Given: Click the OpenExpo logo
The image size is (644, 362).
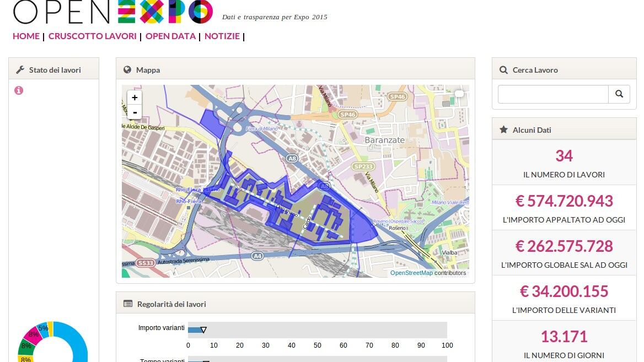Looking at the screenshot, I should pos(114,12).
